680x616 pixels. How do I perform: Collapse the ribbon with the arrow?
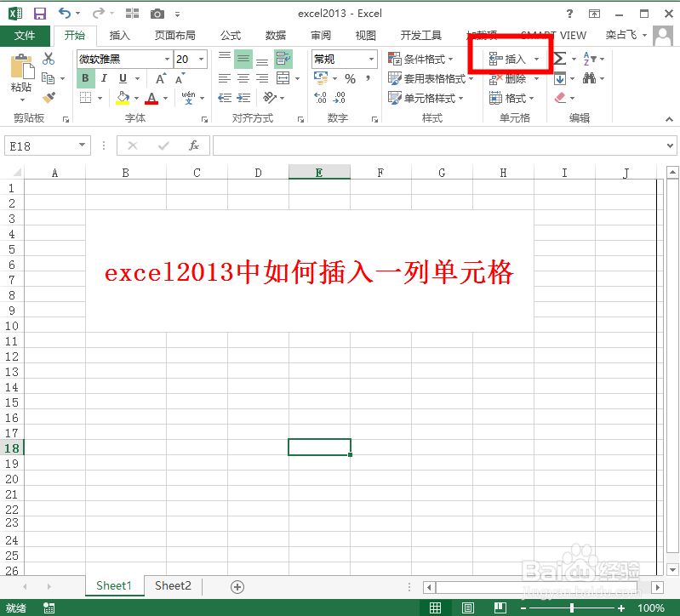[669, 119]
